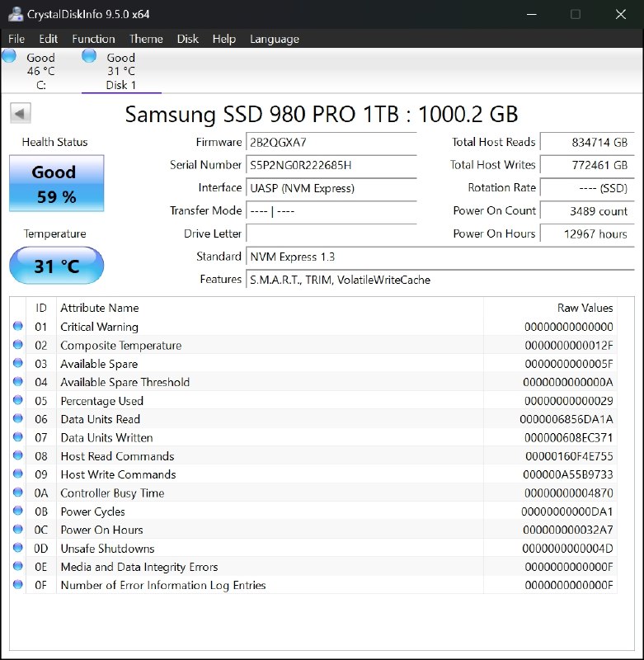
Task: Open the Theme menu
Action: click(x=146, y=39)
